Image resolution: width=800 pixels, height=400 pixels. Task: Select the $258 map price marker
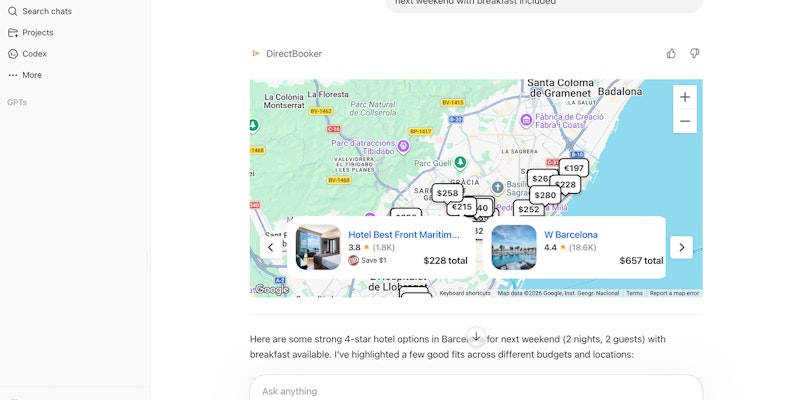point(447,193)
